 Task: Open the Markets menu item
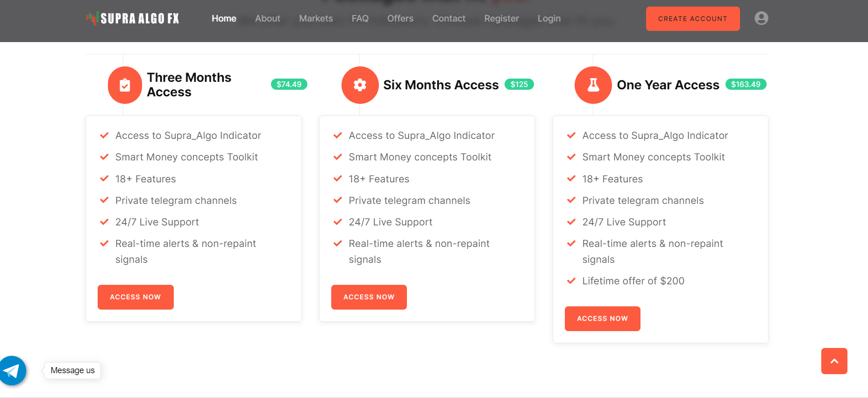tap(316, 19)
